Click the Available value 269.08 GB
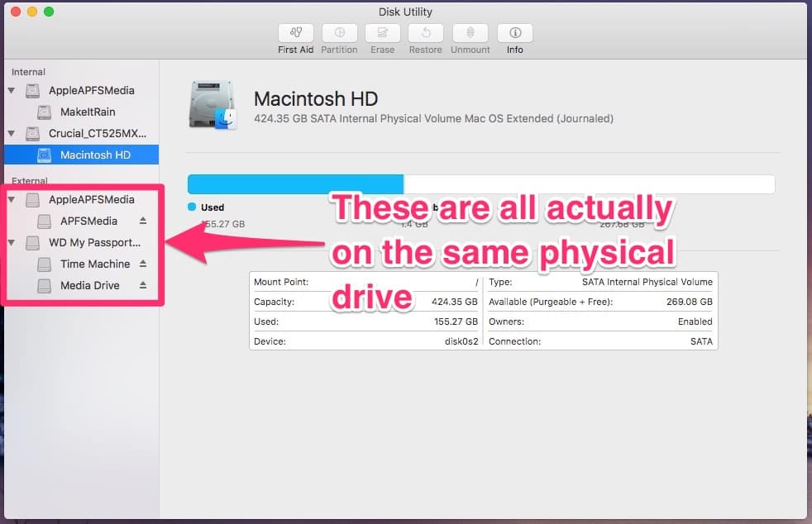Image resolution: width=812 pixels, height=524 pixels. [x=690, y=302]
